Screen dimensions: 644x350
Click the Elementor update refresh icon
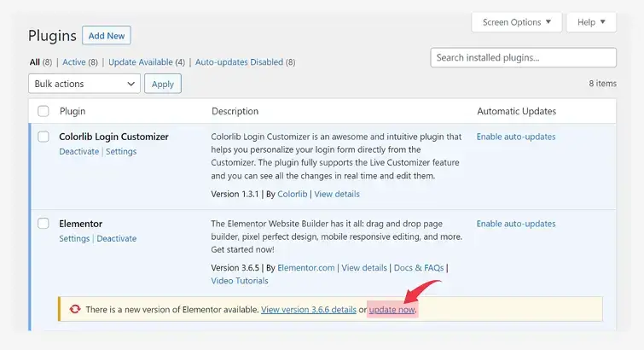tap(75, 309)
